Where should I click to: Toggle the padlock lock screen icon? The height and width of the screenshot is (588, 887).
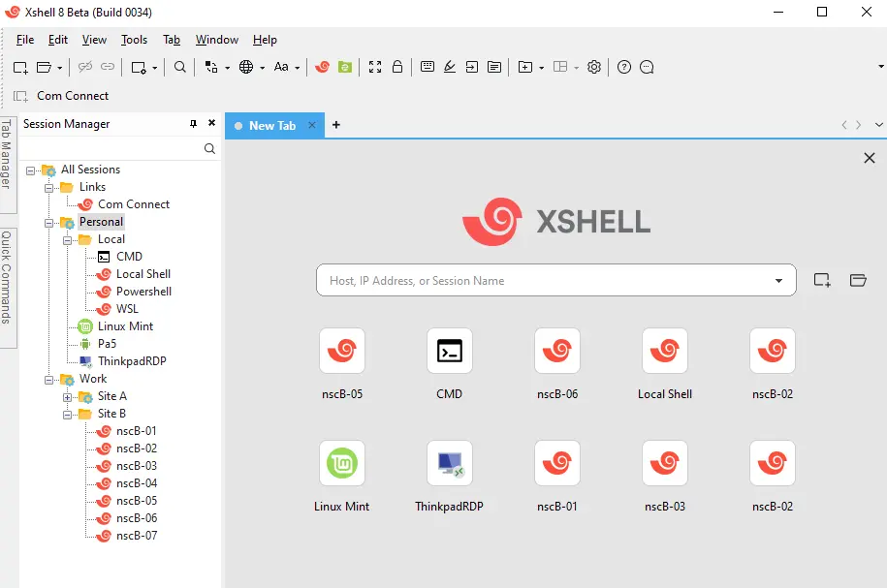pos(397,67)
